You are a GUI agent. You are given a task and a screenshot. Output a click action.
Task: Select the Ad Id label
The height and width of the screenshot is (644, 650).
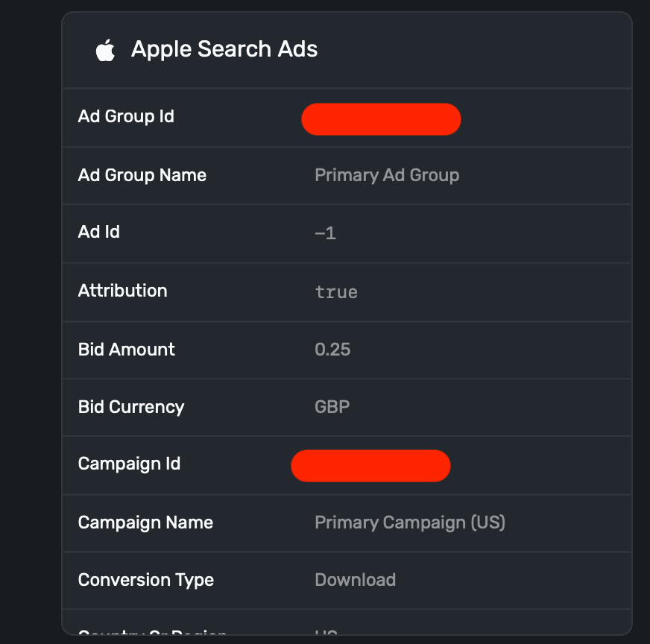(x=99, y=233)
